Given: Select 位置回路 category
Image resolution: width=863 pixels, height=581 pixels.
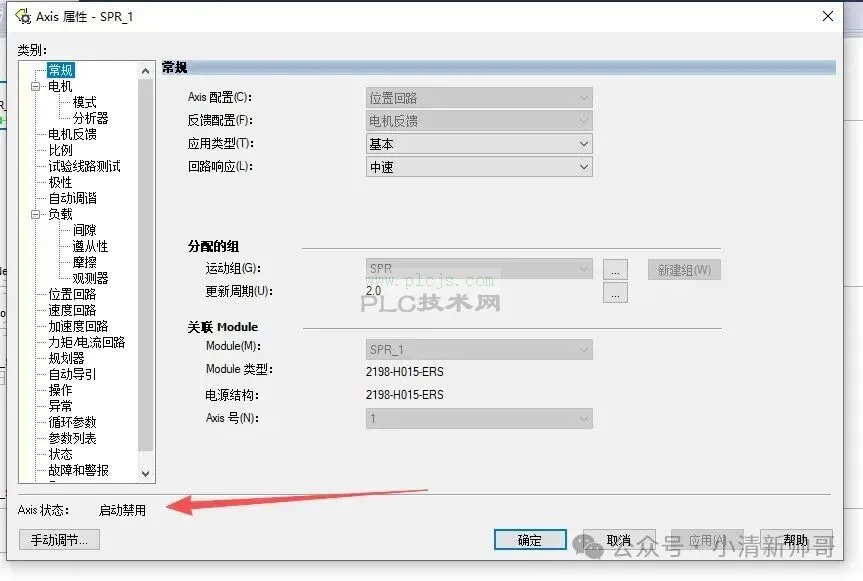Looking at the screenshot, I should coord(72,294).
